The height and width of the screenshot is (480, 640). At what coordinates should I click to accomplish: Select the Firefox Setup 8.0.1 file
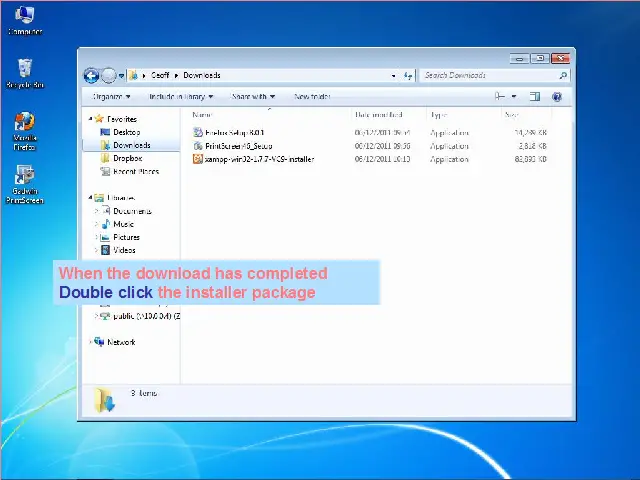pyautogui.click(x=235, y=132)
